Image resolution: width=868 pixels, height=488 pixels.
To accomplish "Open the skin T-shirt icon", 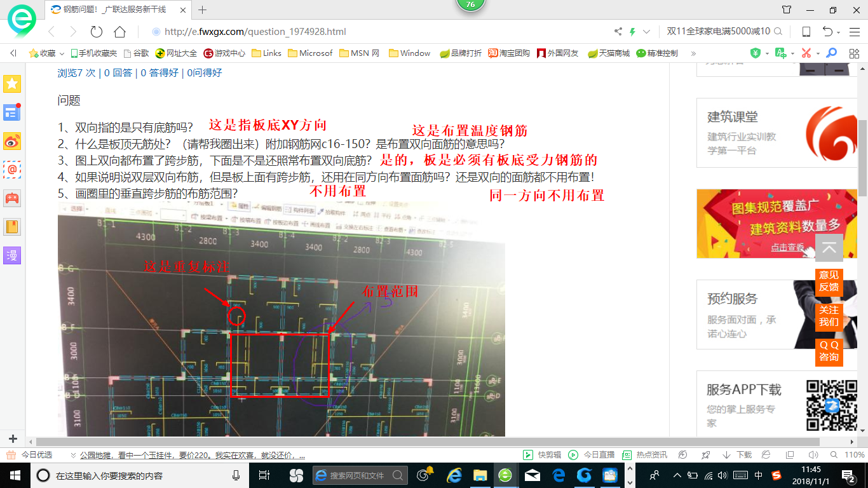I will (787, 10).
